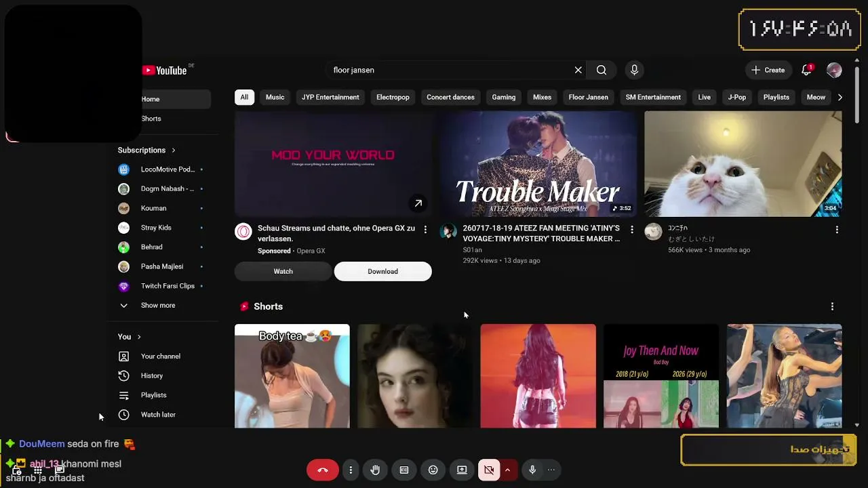The image size is (868, 488).
Task: Expand the Subscriptions section chevron
Action: (174, 150)
